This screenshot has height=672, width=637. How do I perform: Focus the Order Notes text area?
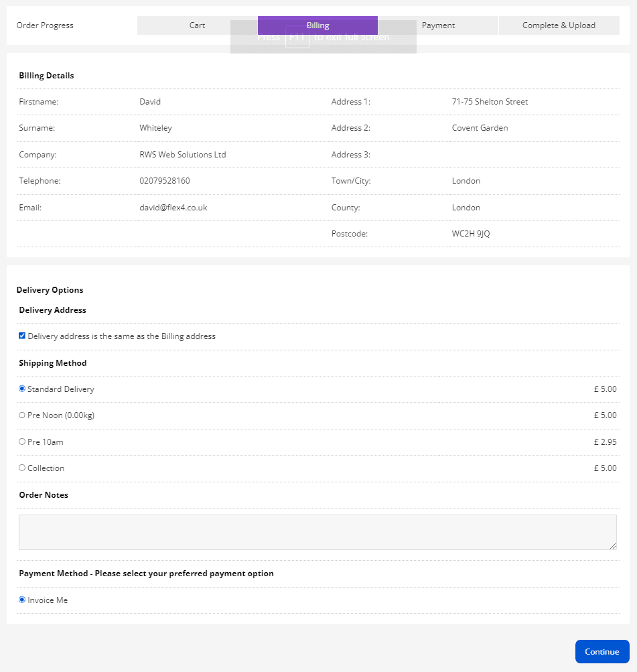coord(317,532)
